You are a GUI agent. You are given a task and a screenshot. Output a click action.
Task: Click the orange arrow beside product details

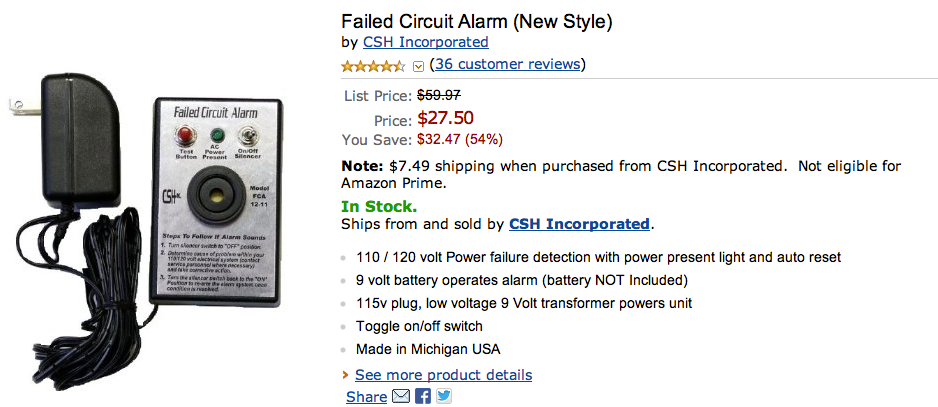point(345,375)
